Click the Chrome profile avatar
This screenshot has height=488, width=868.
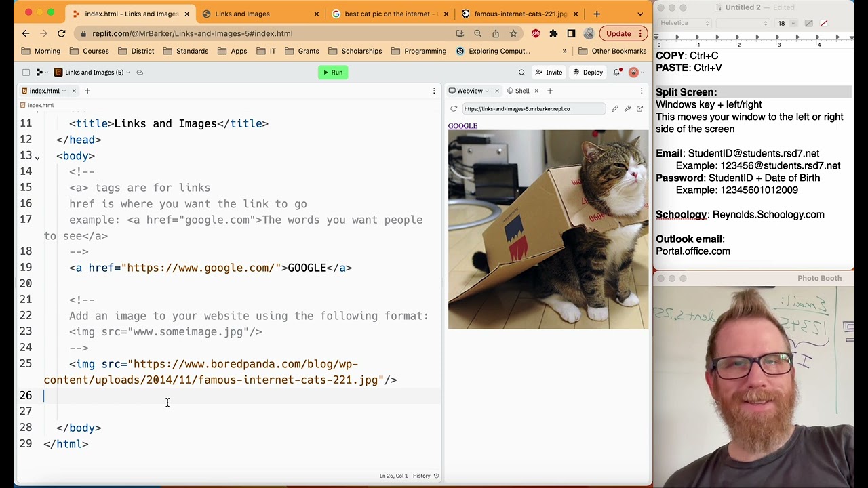589,33
